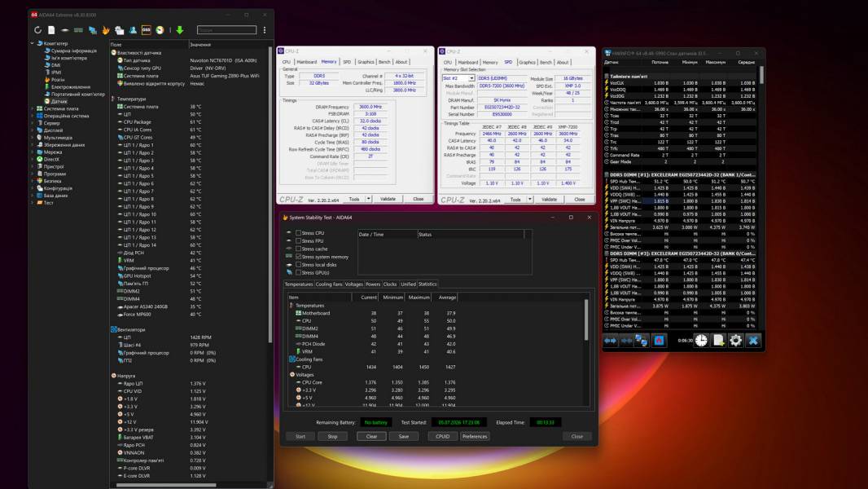
Task: Switch to Temperatures tab in Stability Test
Action: (299, 284)
